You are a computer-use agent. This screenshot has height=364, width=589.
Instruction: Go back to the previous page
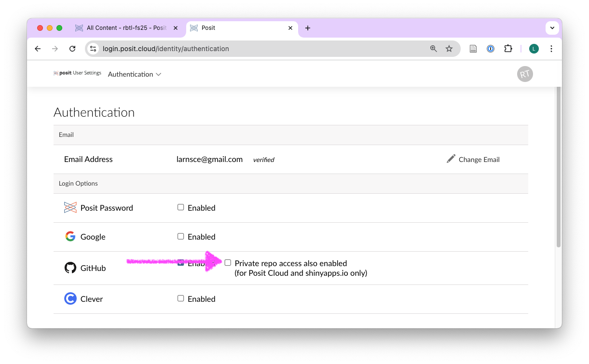tap(38, 49)
